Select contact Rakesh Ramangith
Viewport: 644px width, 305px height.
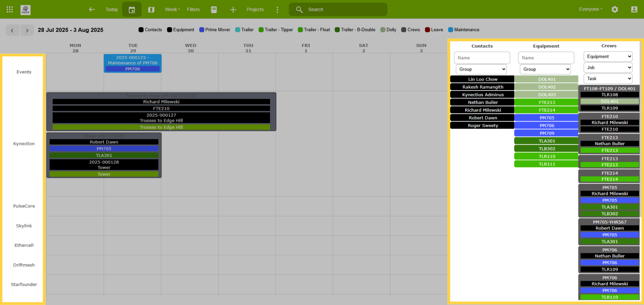tap(482, 87)
